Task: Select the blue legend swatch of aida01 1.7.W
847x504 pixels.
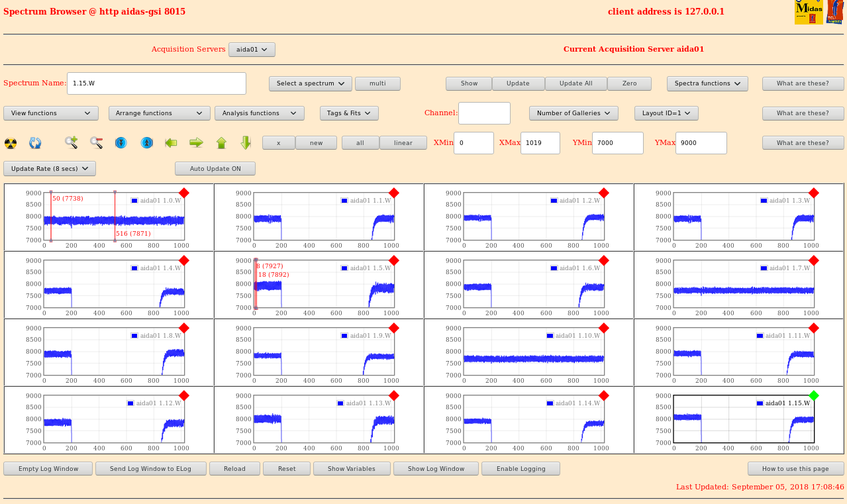Action: point(764,268)
